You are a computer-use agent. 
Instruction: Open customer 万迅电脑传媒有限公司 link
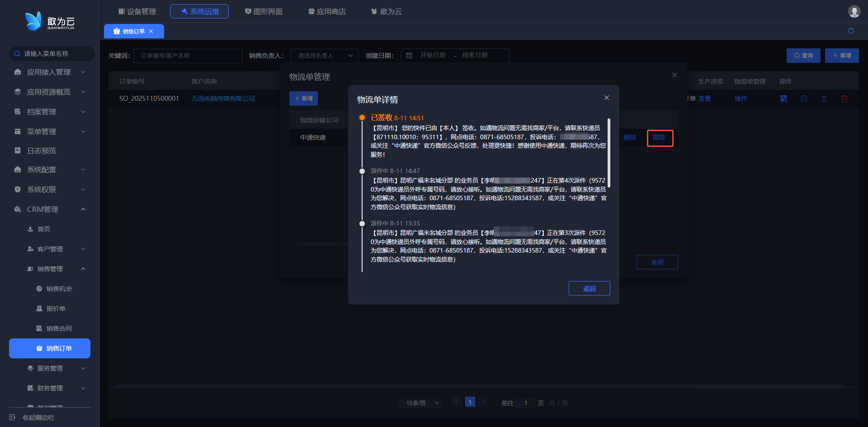pyautogui.click(x=223, y=99)
